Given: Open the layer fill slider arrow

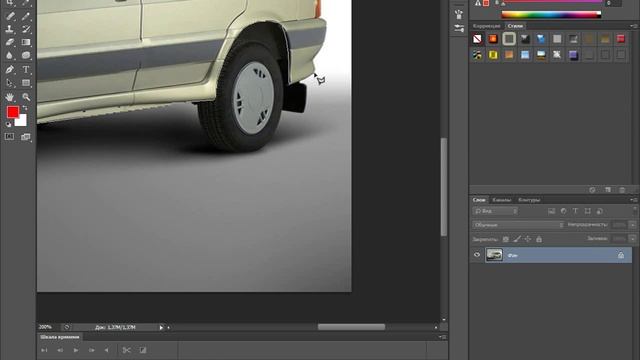Looking at the screenshot, I should (x=633, y=239).
